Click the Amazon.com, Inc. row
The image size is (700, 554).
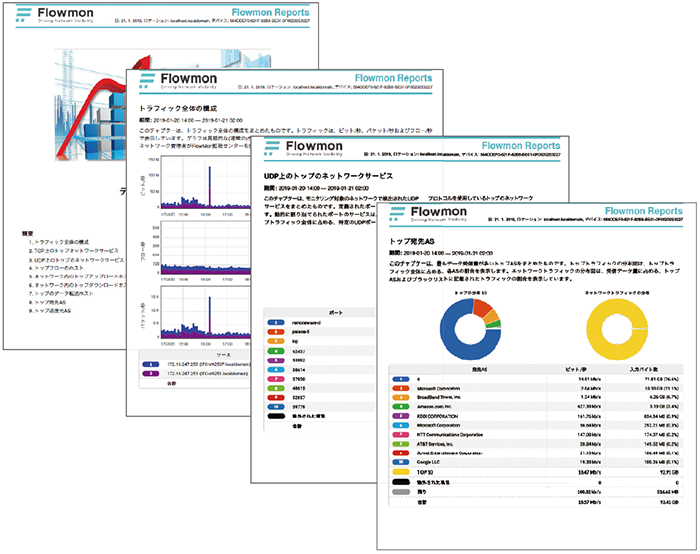pyautogui.click(x=536, y=407)
